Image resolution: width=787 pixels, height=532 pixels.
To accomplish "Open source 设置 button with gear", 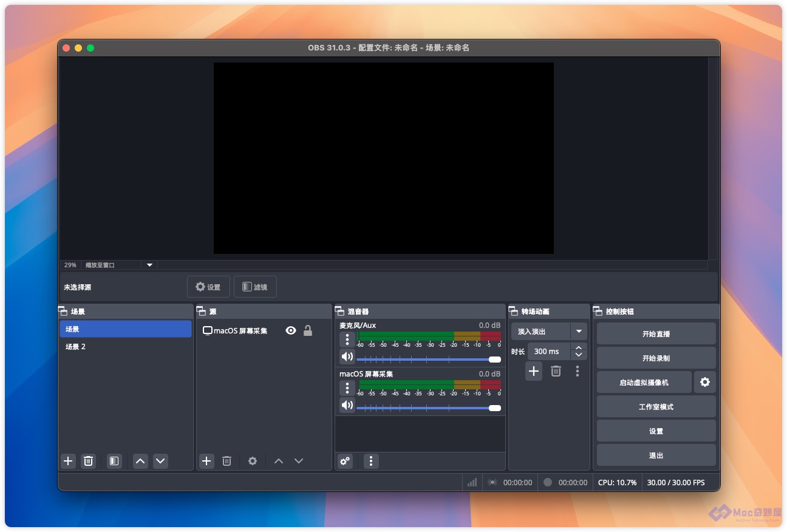I will (x=208, y=287).
